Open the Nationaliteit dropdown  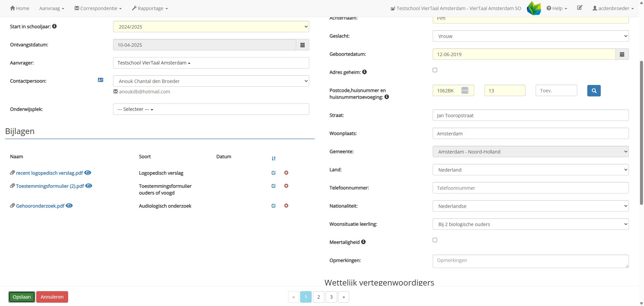[x=531, y=206]
